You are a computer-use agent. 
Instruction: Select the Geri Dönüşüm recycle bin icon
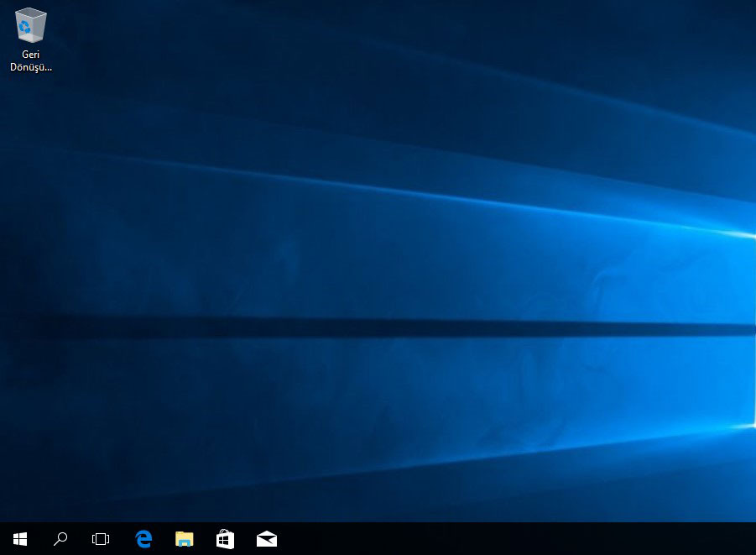[31, 25]
